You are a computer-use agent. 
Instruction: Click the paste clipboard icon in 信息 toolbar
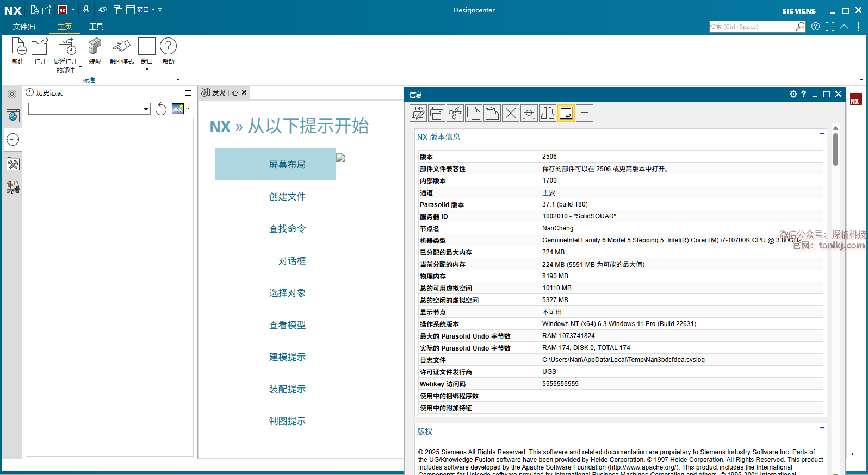[x=492, y=113]
